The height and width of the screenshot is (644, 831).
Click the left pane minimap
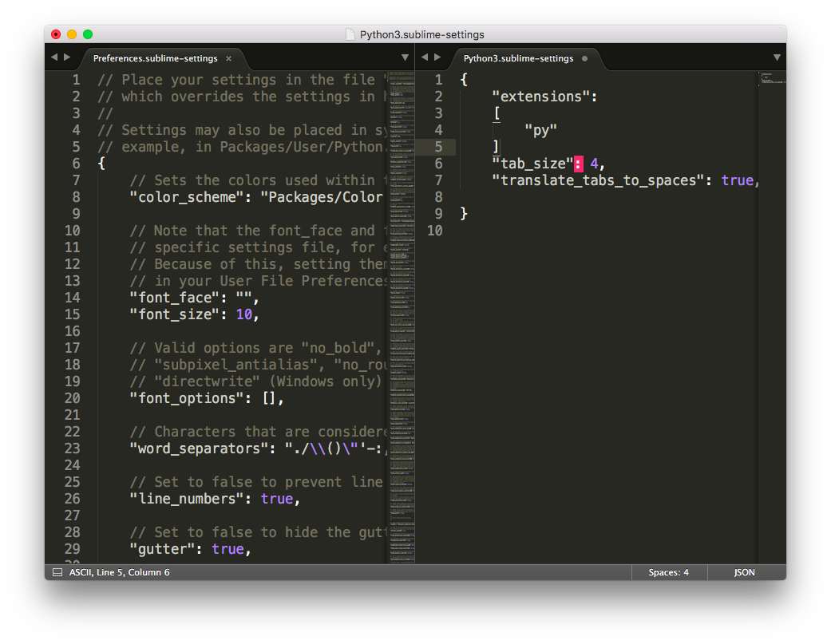402,317
